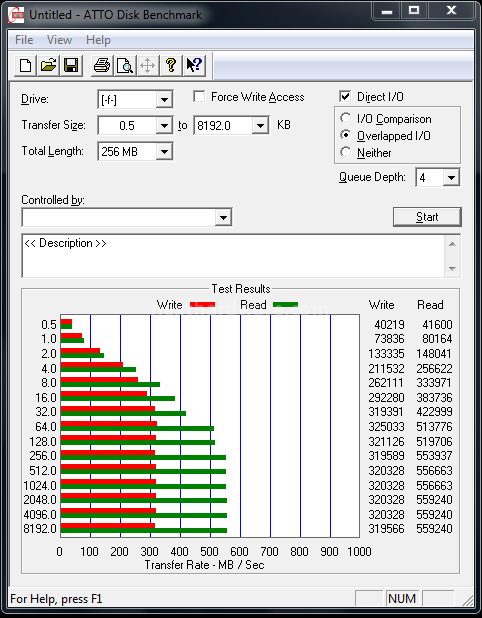Click the 'Transfer Rate - MB / Sec' axis label
The height and width of the screenshot is (618, 482).
(204, 565)
